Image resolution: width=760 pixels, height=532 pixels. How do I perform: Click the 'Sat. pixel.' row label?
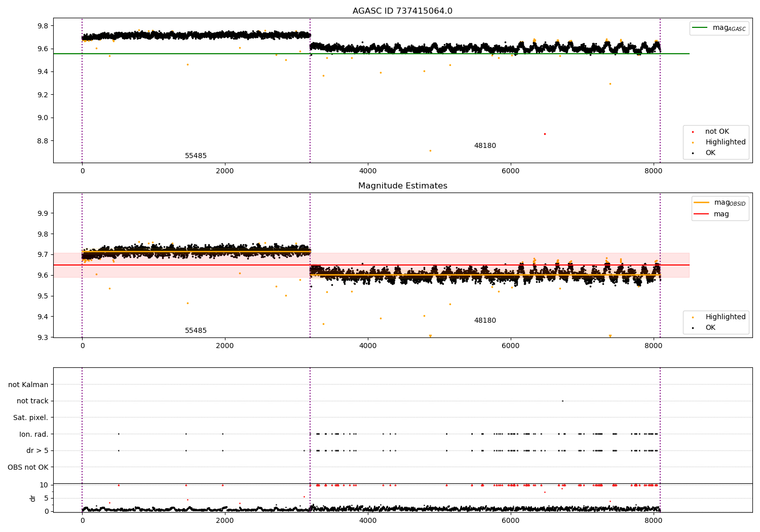[30, 418]
